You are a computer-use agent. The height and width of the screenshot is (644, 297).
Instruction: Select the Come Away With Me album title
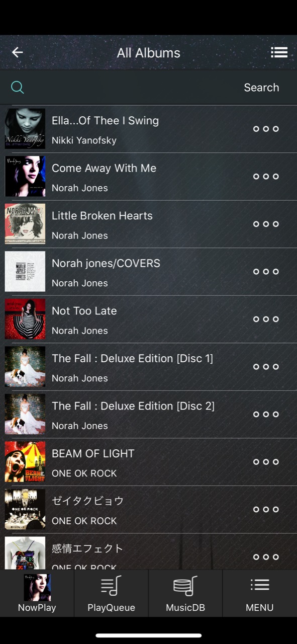click(x=104, y=168)
